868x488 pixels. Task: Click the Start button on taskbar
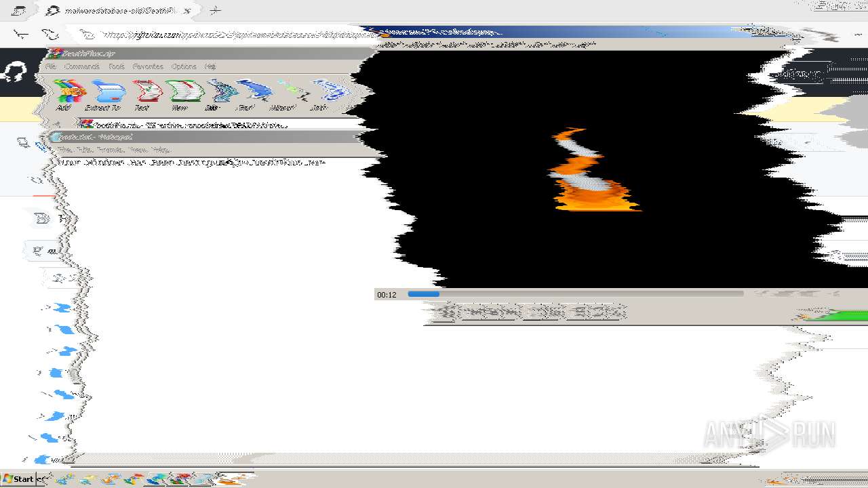[x=18, y=479]
